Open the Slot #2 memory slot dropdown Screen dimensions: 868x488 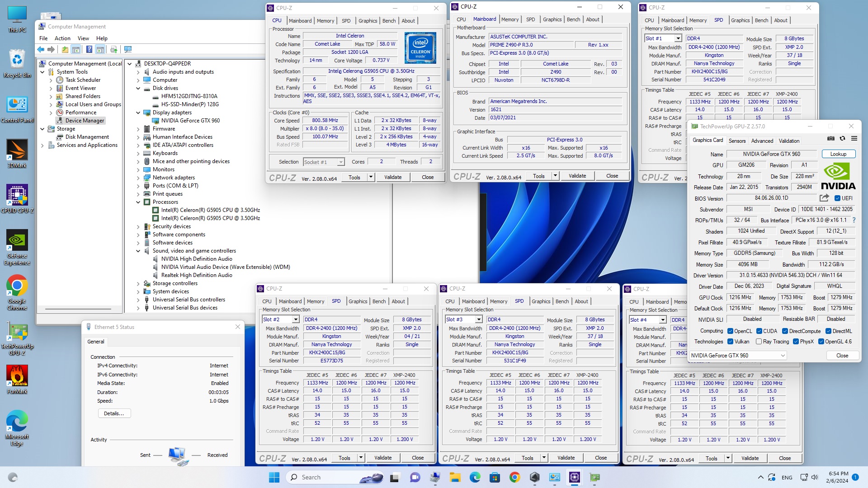(296, 319)
